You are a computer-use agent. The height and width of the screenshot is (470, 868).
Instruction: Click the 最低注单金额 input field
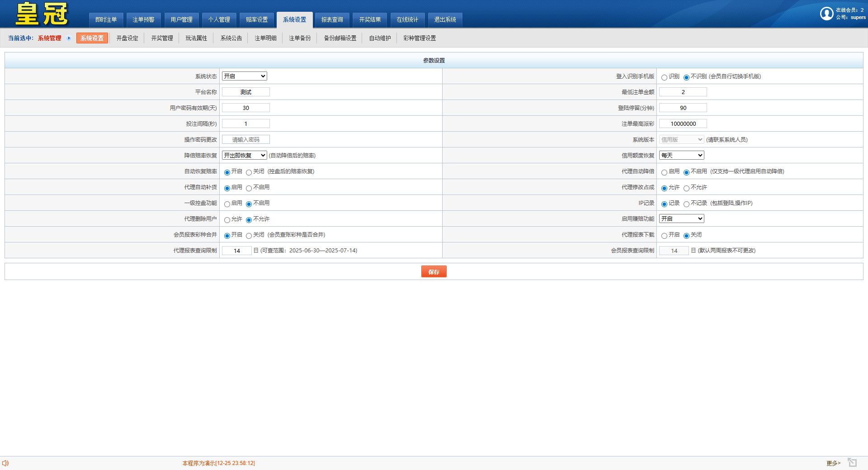(683, 92)
